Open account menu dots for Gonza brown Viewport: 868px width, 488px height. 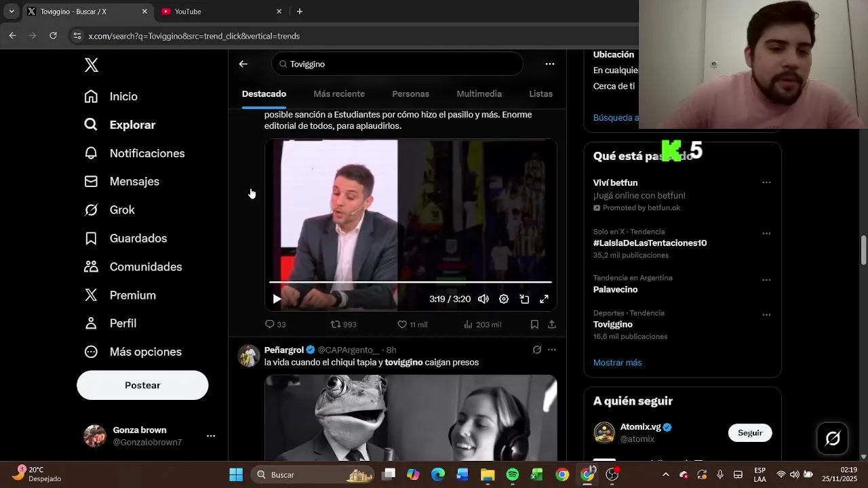click(x=211, y=436)
